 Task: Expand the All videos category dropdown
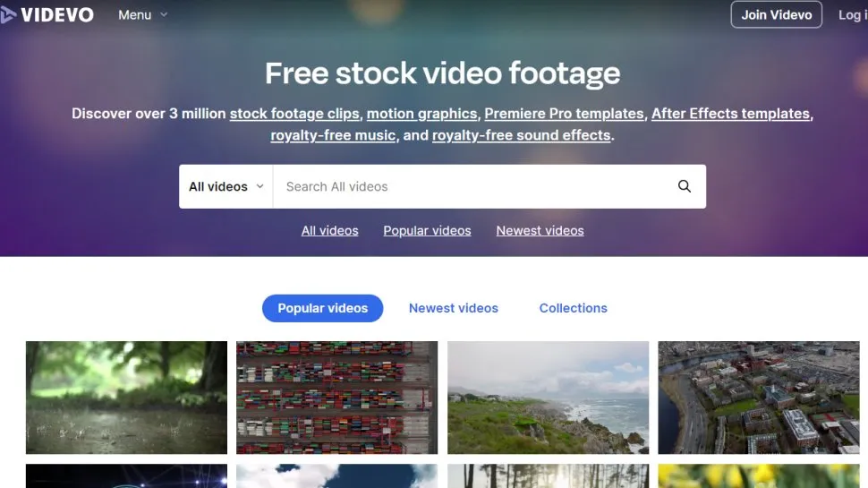[226, 186]
